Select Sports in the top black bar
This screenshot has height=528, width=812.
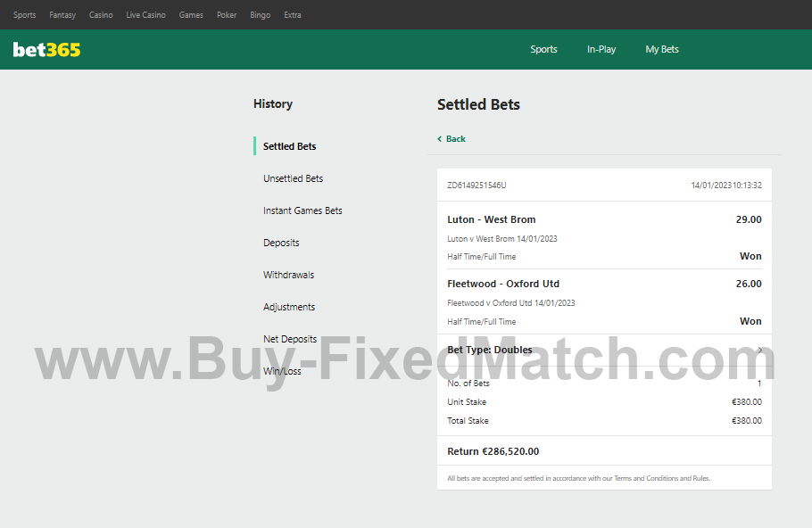[x=25, y=15]
